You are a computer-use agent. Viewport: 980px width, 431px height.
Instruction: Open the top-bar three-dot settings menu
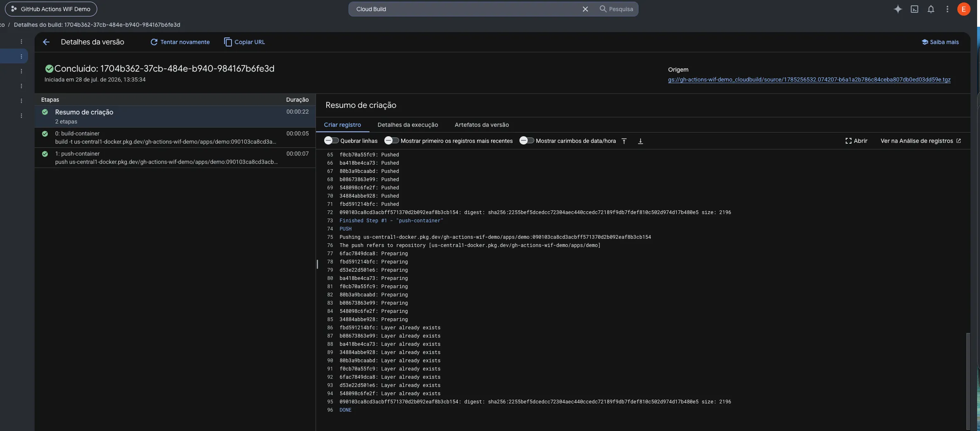pyautogui.click(x=947, y=9)
